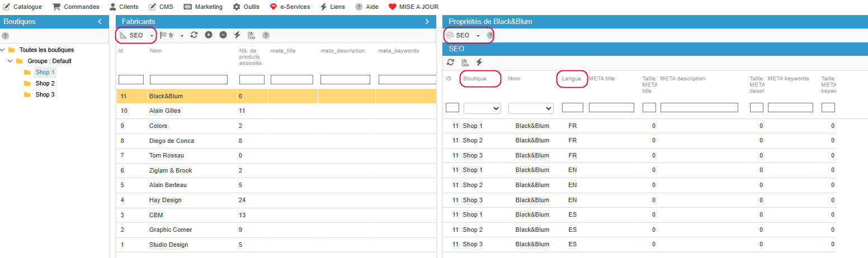
Task: Delete manufacturer with the minus icon
Action: point(223,35)
